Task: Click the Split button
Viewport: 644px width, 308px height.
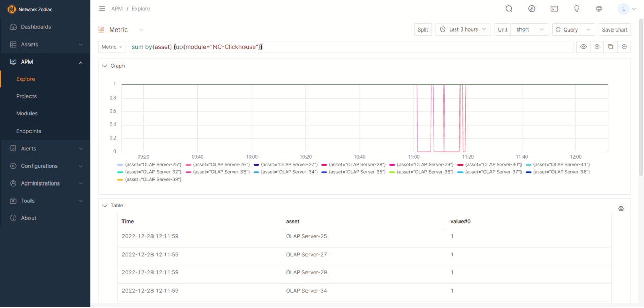Action: point(423,29)
